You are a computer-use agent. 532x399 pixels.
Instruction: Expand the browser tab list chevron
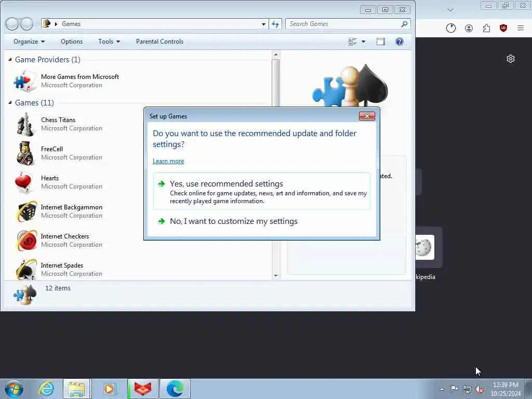pos(450,10)
